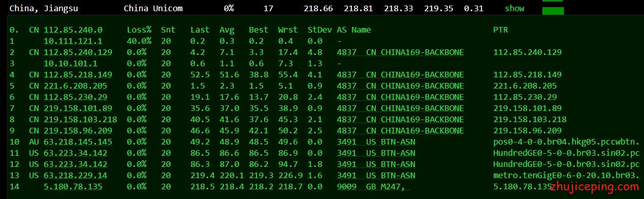Viewport: 644px width, 199px height.
Task: Select PTR pos0-4-0-0.br04.hkg05.pccwbtn
Action: click(x=566, y=141)
